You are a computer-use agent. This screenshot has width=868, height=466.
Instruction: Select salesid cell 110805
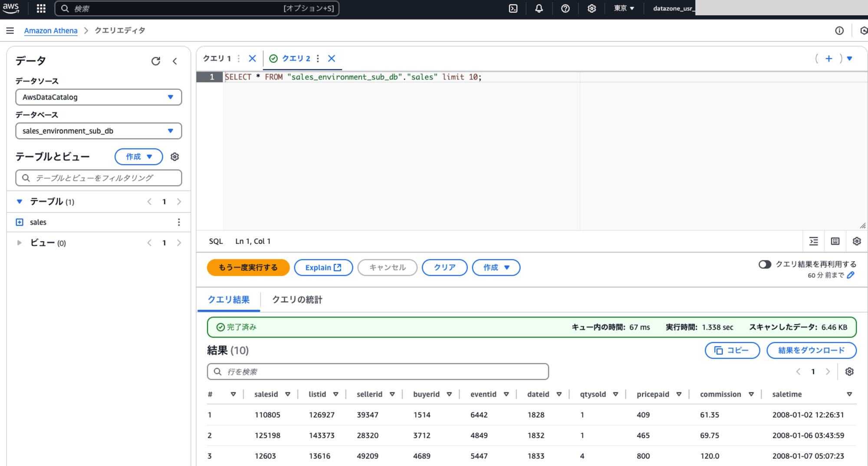[x=267, y=415]
